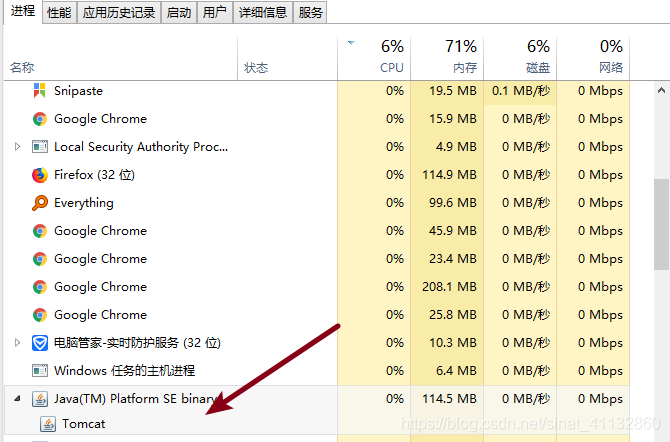670x442 pixels.
Task: Click the 19.5 MB memory cell
Action: [x=447, y=91]
